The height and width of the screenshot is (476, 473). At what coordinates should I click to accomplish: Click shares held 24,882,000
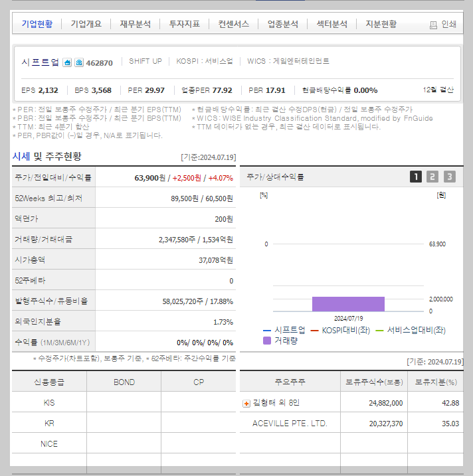tap(386, 403)
